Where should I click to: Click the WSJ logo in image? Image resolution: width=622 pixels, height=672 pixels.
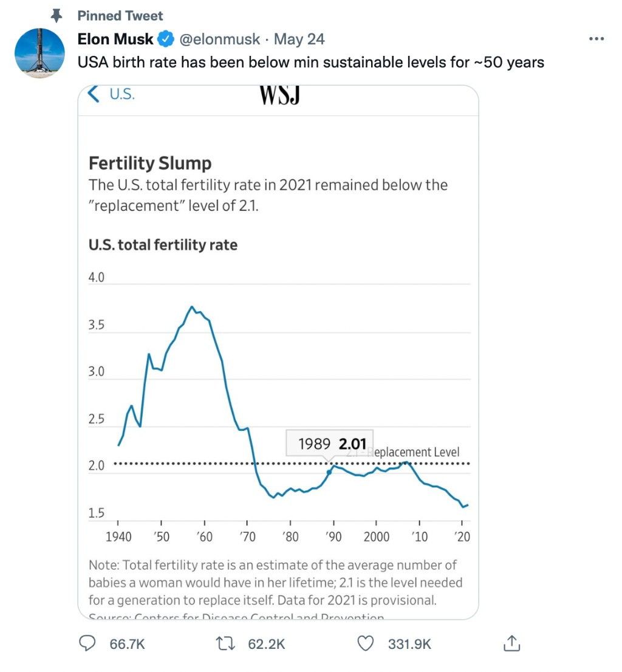coord(279,95)
